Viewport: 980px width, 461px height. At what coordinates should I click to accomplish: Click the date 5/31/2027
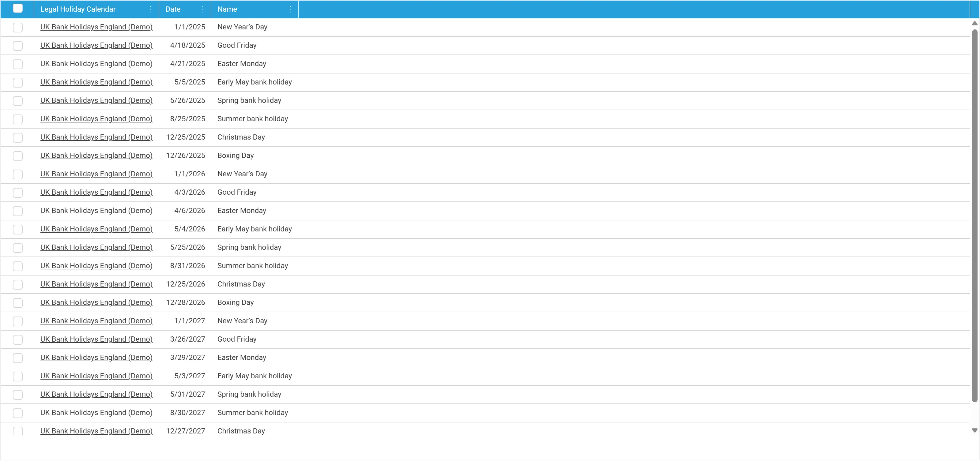(x=187, y=395)
